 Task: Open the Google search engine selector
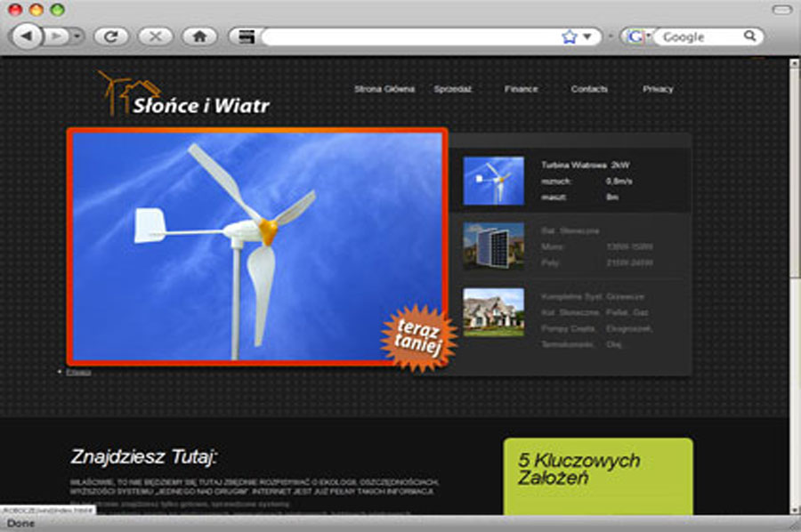[636, 36]
